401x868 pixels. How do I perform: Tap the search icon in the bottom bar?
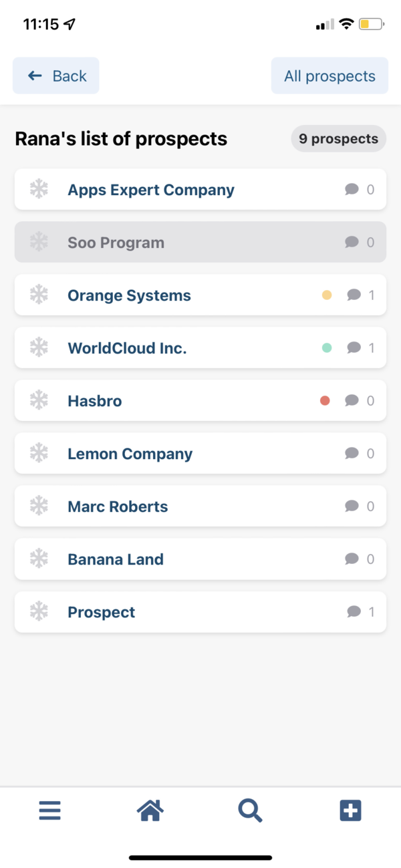click(x=250, y=810)
